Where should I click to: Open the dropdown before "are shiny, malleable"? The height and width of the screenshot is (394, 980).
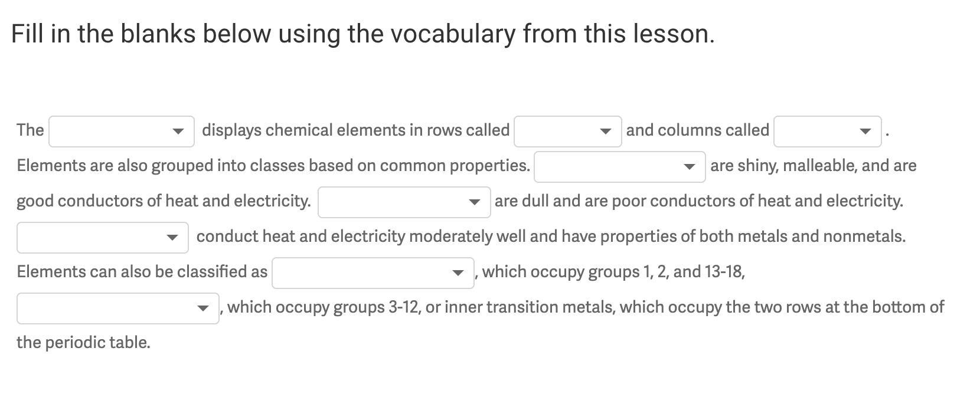[620, 167]
